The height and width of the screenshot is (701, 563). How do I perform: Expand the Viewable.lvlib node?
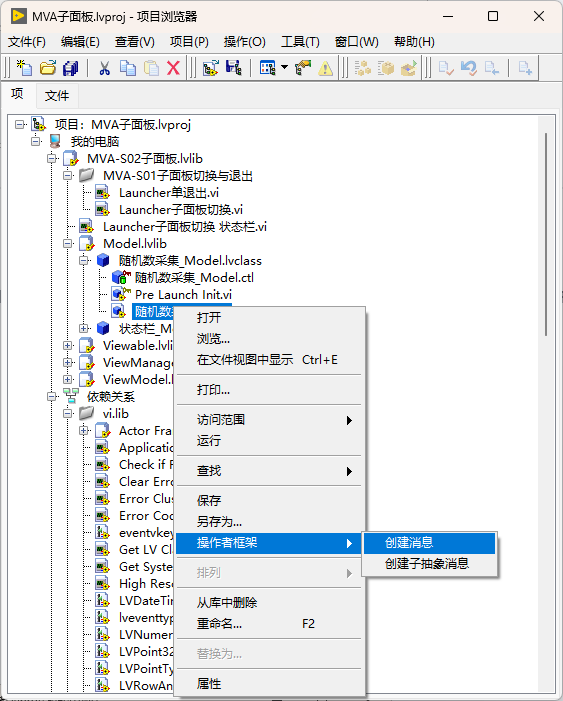point(68,345)
